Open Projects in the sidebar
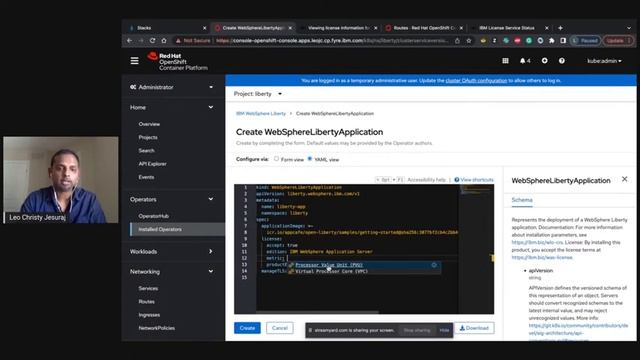This screenshot has height=360, width=640. pos(148,138)
